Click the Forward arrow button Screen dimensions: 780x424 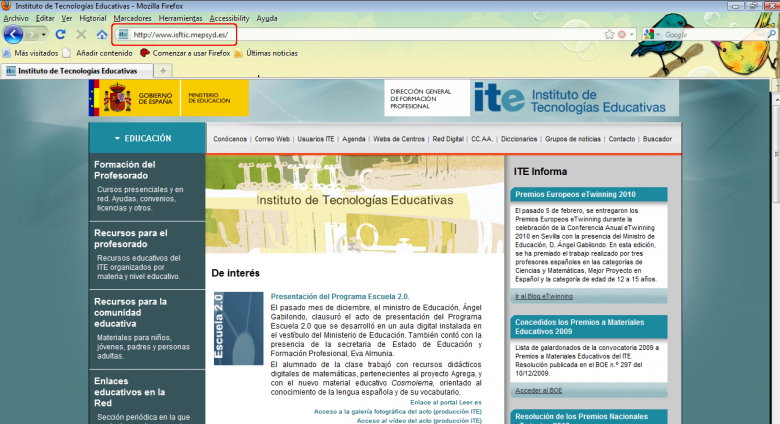pos(31,35)
